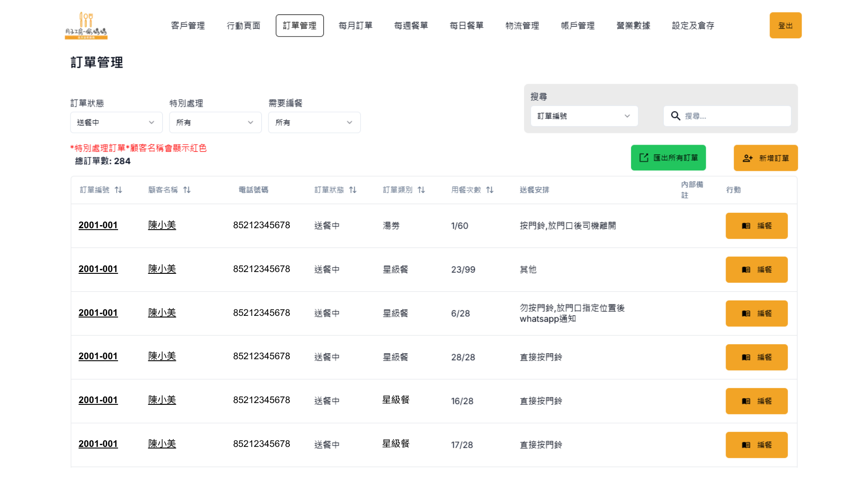This screenshot has height=488, width=868.
Task: Click add-person icon on 新增訂單 button
Action: pos(747,158)
